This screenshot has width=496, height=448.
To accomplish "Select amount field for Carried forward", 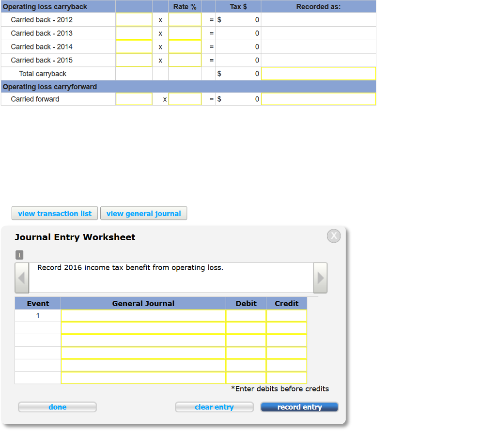I will (134, 99).
